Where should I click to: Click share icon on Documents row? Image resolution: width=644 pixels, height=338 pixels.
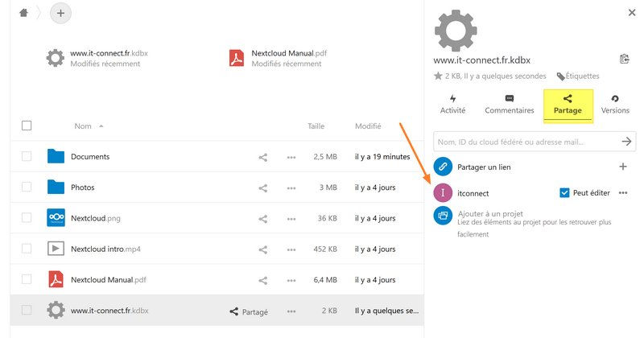click(262, 157)
